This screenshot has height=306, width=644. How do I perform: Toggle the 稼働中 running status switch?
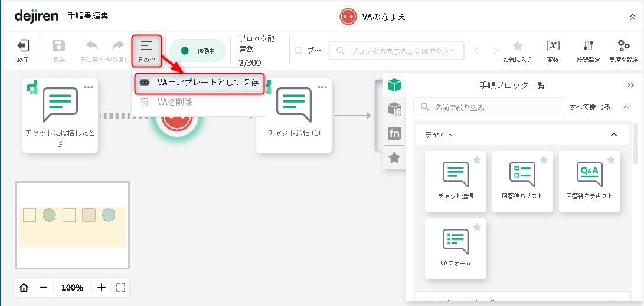[198, 51]
